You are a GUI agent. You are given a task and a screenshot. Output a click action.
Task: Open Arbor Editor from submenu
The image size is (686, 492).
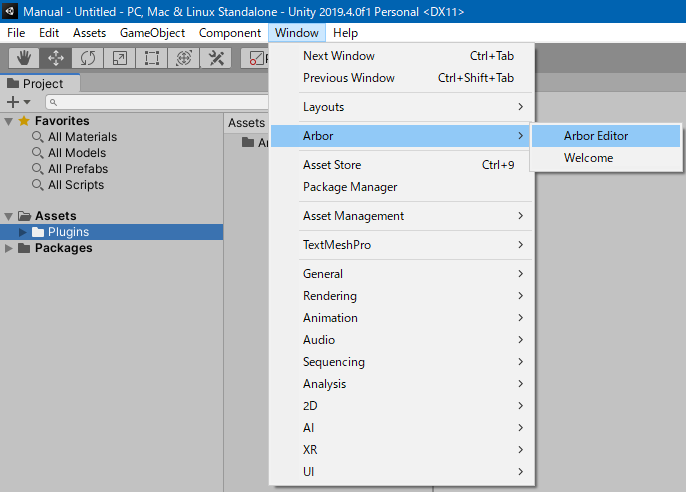coord(606,136)
